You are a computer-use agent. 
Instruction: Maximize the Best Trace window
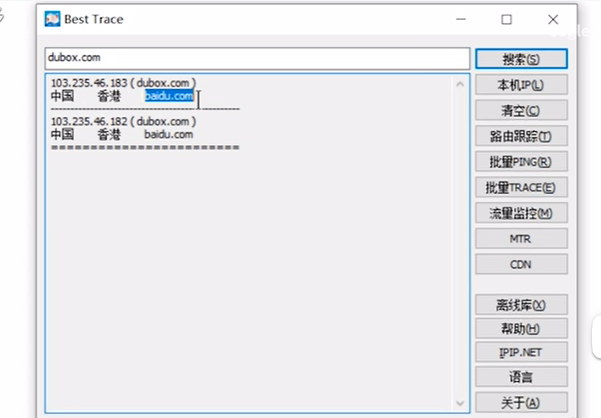click(507, 19)
